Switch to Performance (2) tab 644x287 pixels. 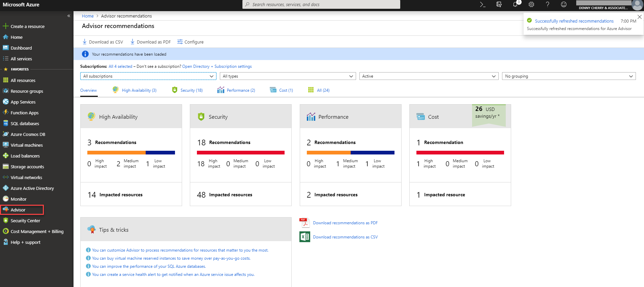[236, 90]
